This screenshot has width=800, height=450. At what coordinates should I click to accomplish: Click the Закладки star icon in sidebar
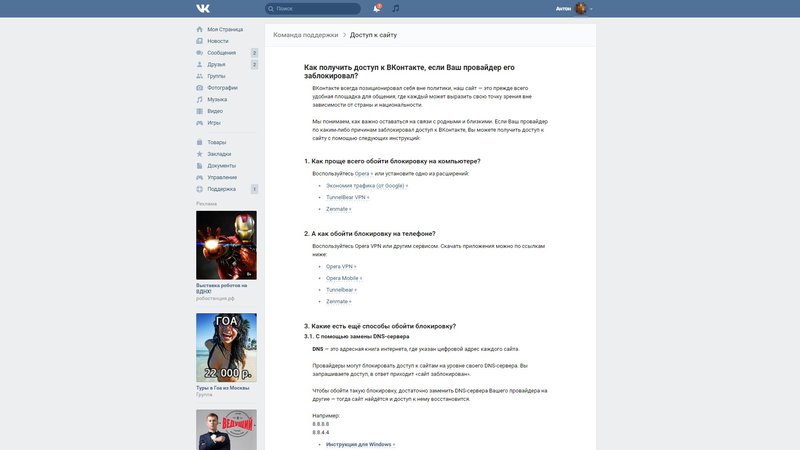click(x=200, y=154)
